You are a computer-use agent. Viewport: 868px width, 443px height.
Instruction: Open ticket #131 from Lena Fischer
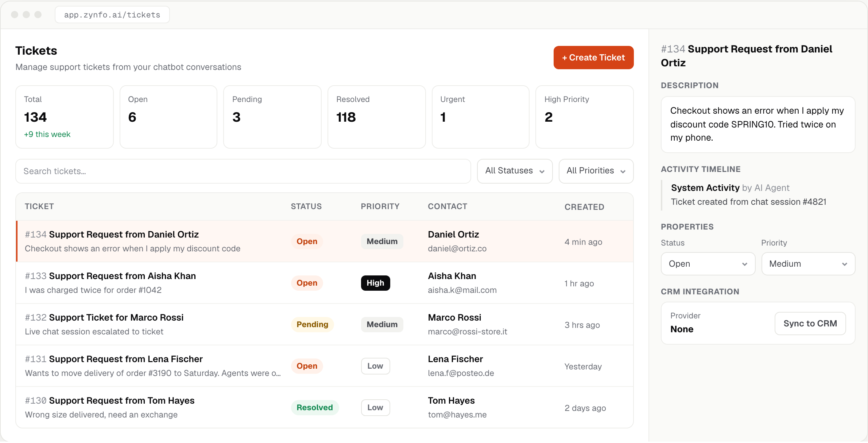pos(325,366)
